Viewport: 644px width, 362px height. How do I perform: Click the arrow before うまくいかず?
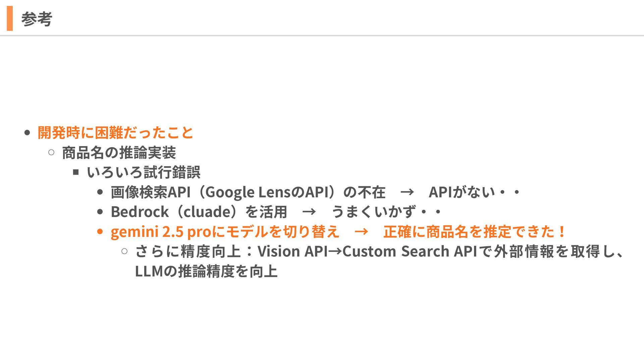click(x=309, y=212)
